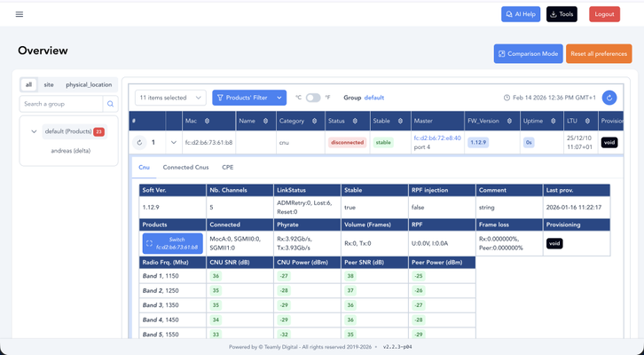Click the 'Search a group' input field
Image resolution: width=644 pixels, height=355 pixels.
tap(61, 104)
